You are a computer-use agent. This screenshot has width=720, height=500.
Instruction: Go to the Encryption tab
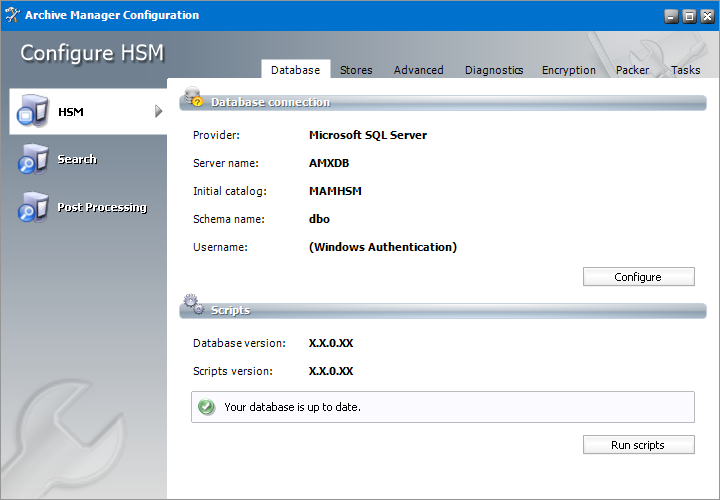(x=569, y=70)
